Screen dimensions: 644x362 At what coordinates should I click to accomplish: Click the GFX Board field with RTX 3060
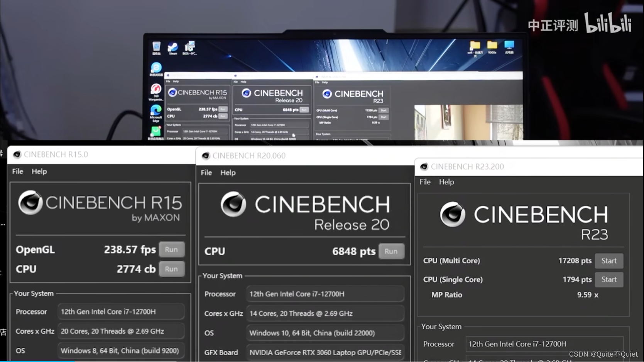(325, 352)
